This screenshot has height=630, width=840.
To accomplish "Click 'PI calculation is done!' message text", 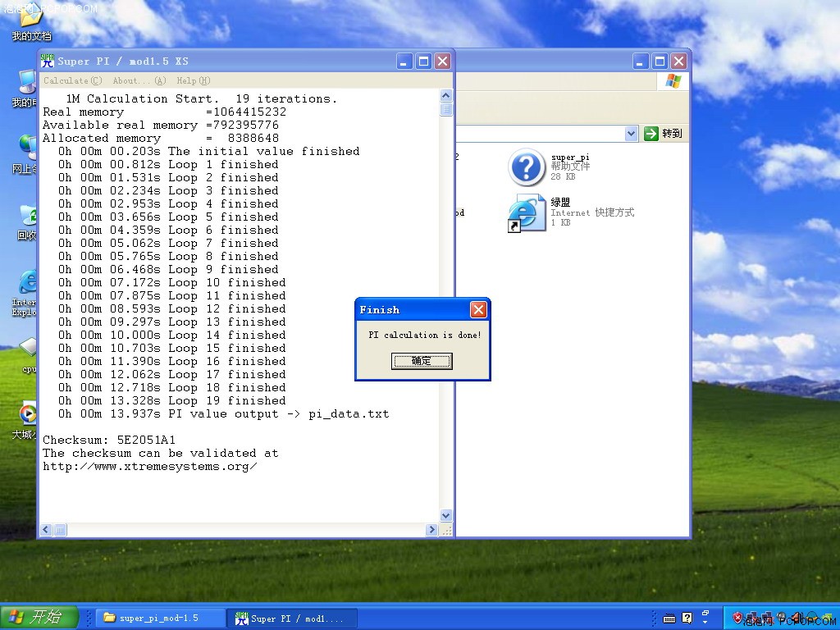I will pos(424,336).
